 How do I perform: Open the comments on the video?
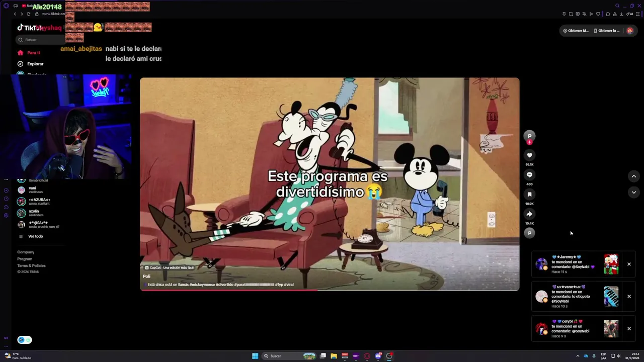tap(529, 175)
